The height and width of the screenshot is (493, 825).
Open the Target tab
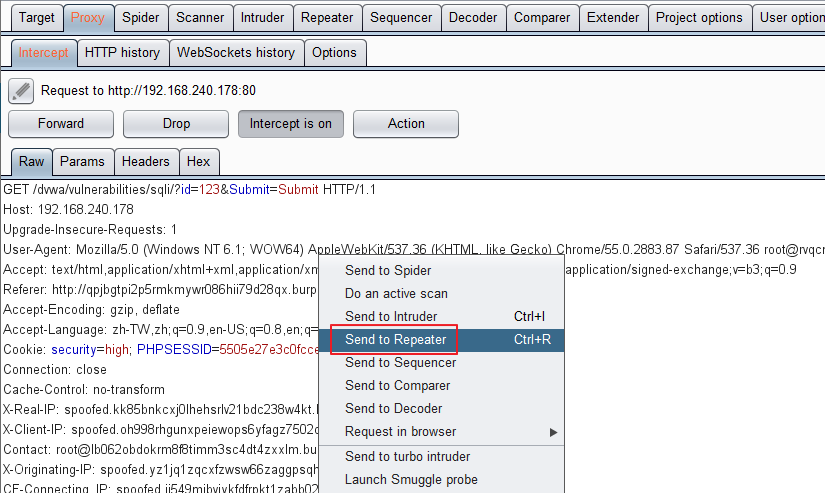[x=37, y=18]
